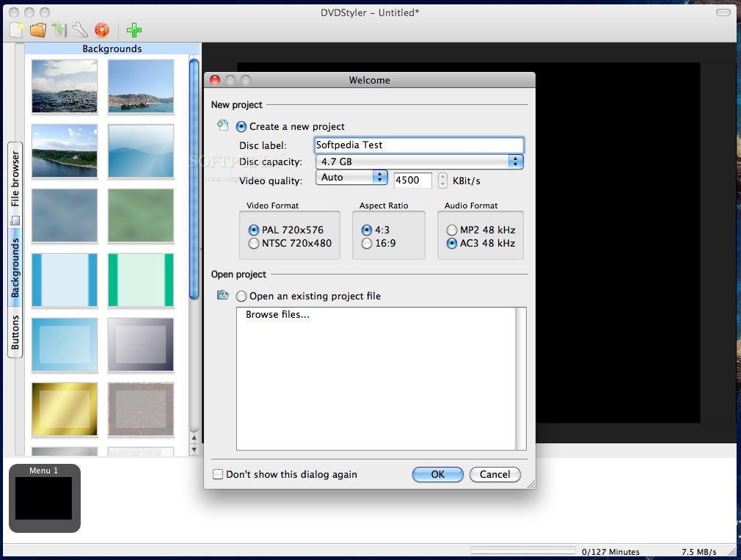The image size is (741, 560).
Task: Select the green side-bars background thumbnail
Action: (141, 280)
